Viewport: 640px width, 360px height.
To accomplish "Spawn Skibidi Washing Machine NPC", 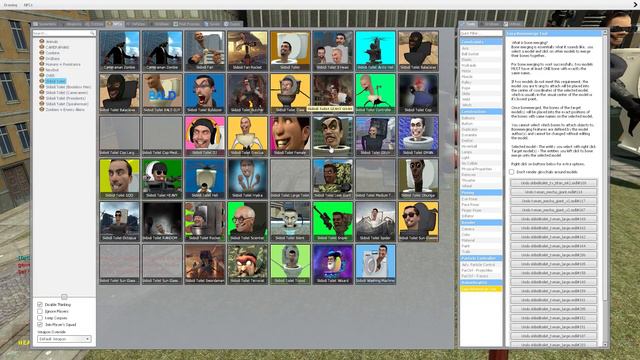I will (x=376, y=264).
